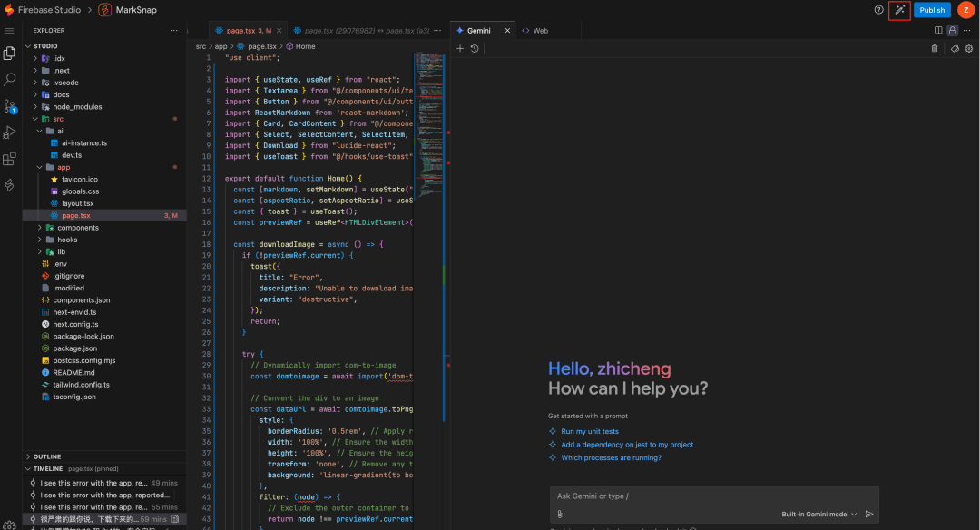Screen dimensions: 980x530
Task: Click the Run my unit tests suggestion
Action: point(588,431)
